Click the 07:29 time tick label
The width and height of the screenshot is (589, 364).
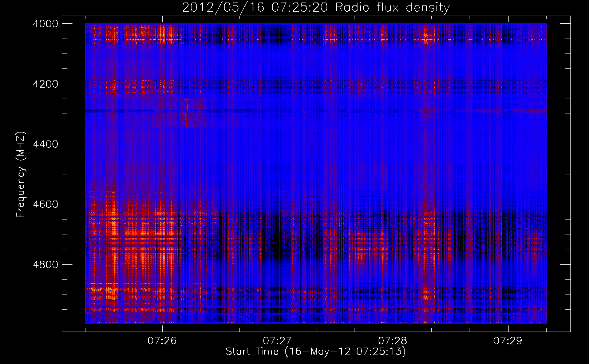point(508,341)
